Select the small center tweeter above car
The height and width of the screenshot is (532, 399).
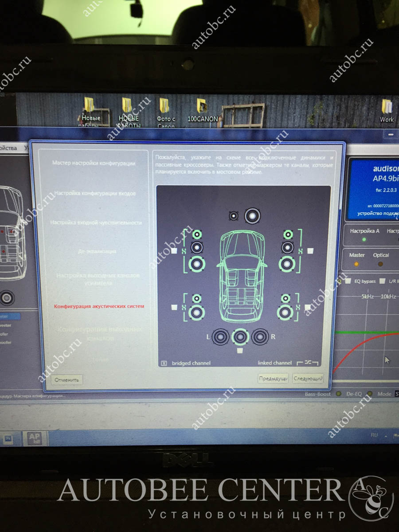234,216
